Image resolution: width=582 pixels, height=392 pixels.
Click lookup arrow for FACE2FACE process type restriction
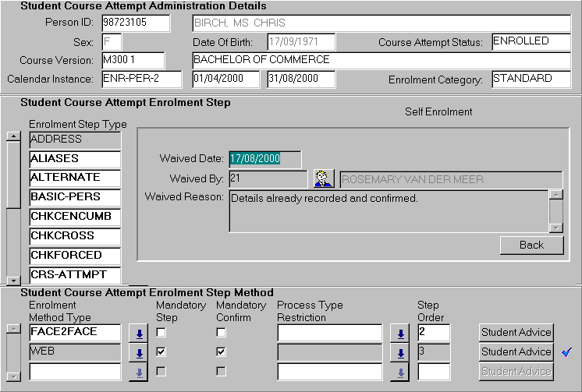click(400, 334)
